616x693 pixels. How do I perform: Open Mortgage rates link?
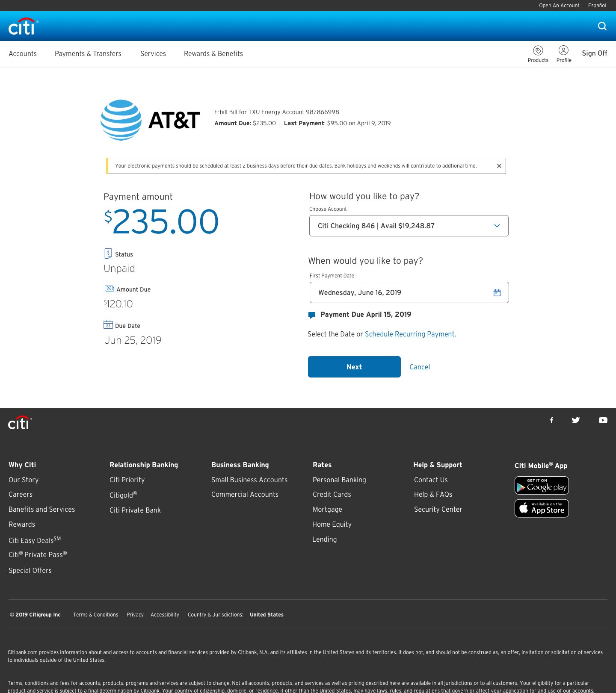pos(327,509)
